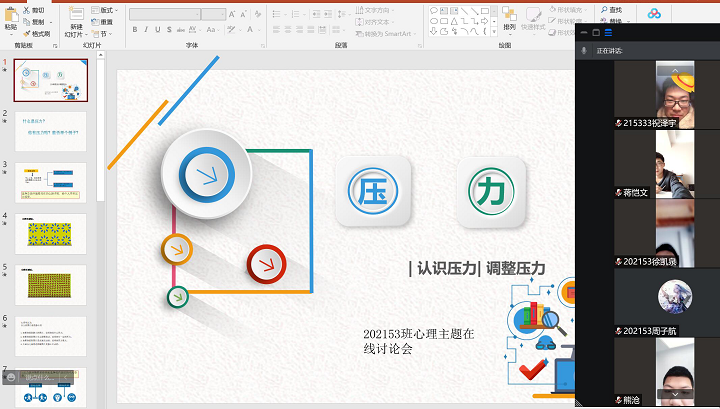Screen dimensions: 720x409
Task: Open character spacing (AV) options
Action: [194, 30]
